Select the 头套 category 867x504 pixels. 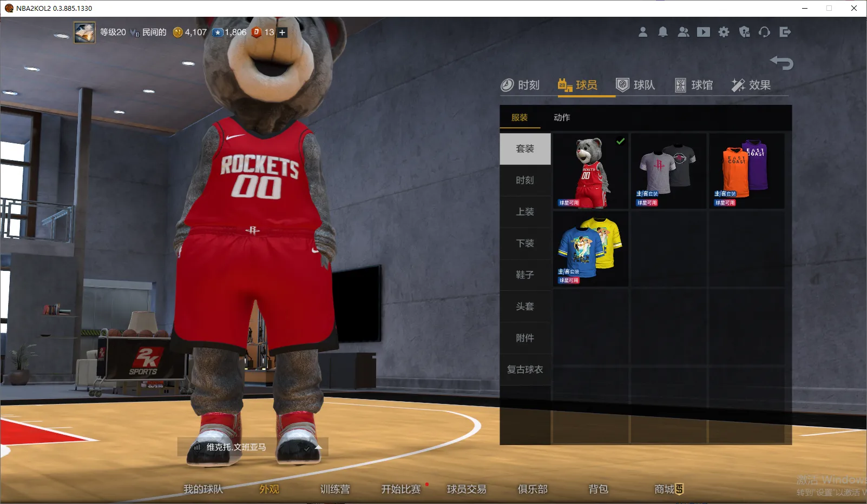pos(525,307)
